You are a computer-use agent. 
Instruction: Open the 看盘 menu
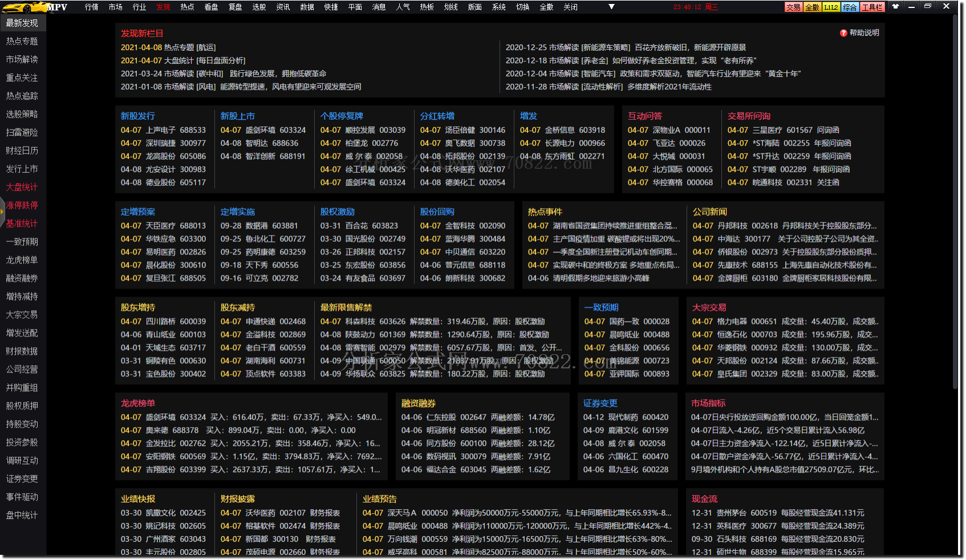[x=211, y=7]
